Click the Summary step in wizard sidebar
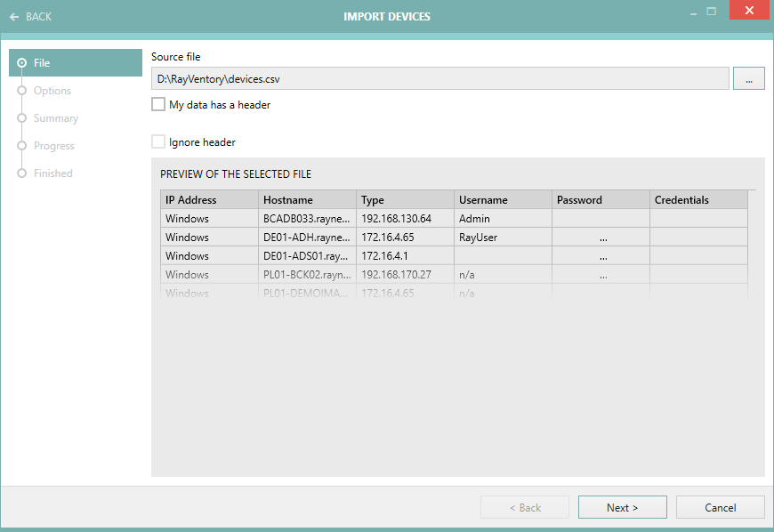 tap(55, 118)
